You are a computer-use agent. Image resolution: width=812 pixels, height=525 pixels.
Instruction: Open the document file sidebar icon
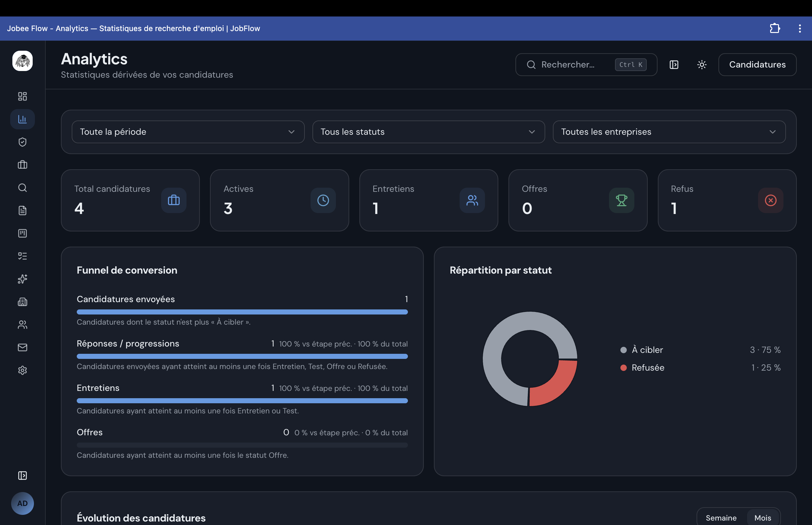point(23,211)
